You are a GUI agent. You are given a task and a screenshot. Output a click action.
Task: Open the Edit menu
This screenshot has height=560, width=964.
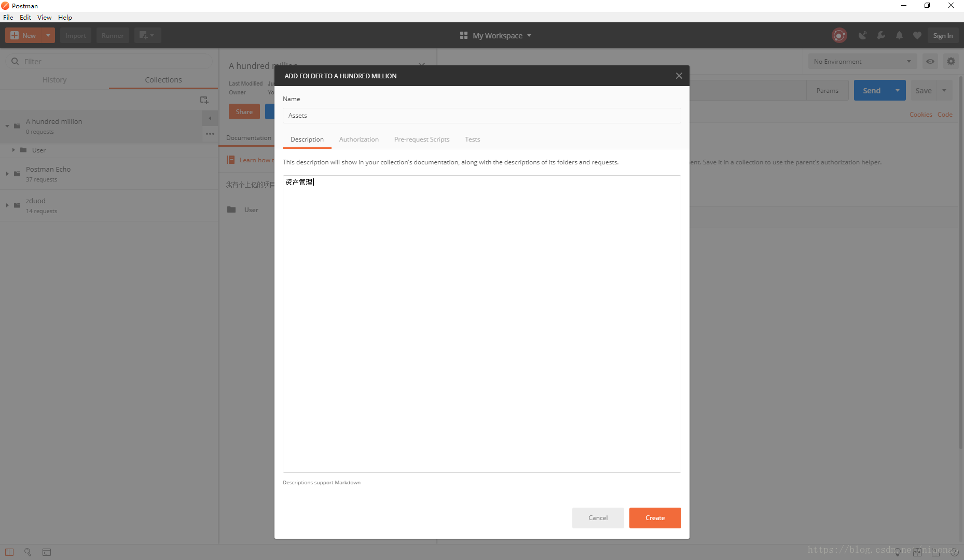point(25,17)
